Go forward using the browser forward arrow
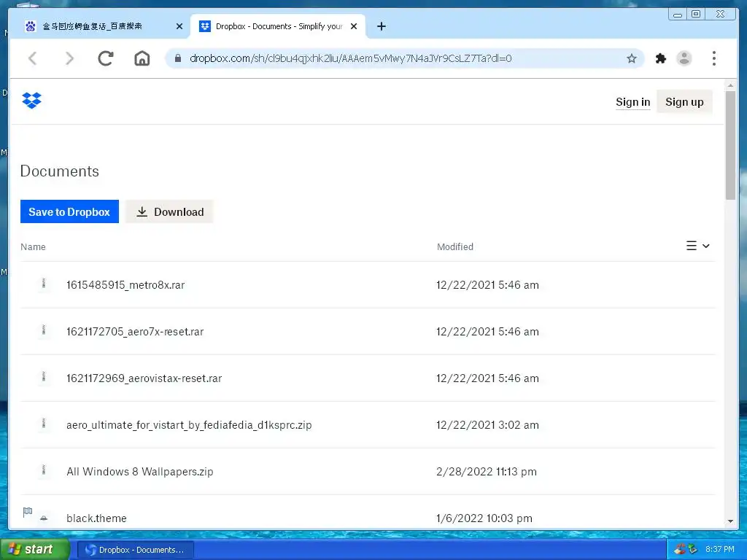Screen dimensions: 747x560 pyautogui.click(x=69, y=58)
